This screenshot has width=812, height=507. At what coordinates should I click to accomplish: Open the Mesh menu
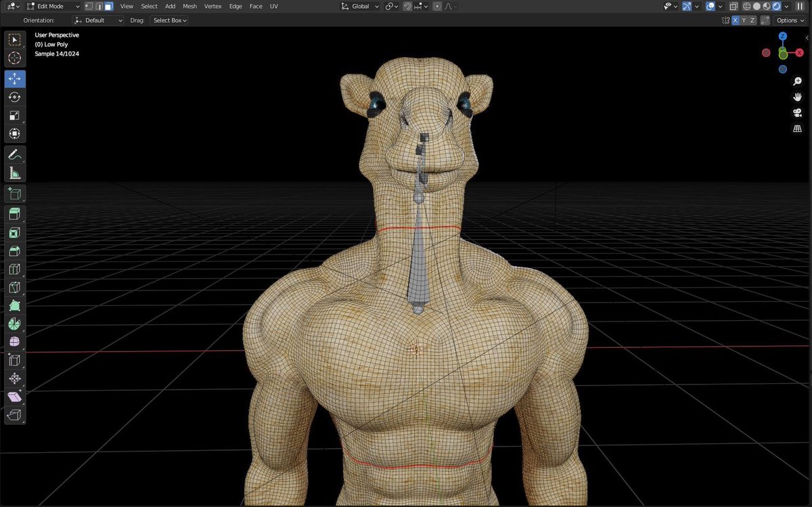pos(189,6)
